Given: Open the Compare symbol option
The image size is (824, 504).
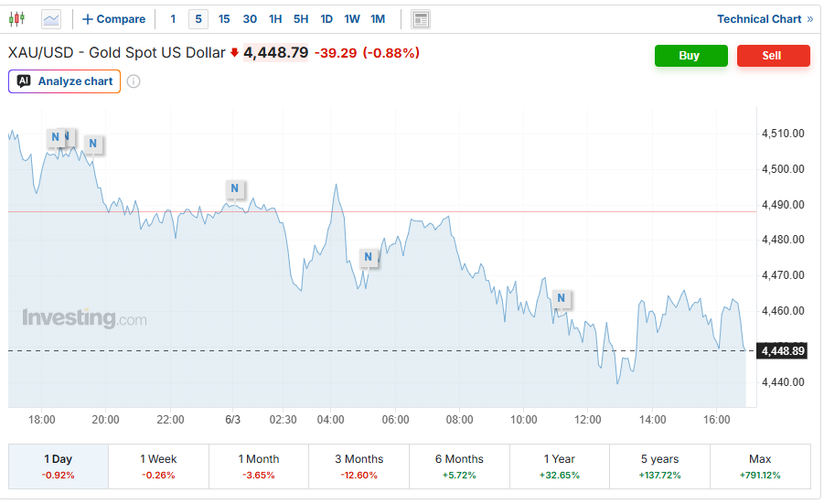Looking at the screenshot, I should pyautogui.click(x=114, y=19).
